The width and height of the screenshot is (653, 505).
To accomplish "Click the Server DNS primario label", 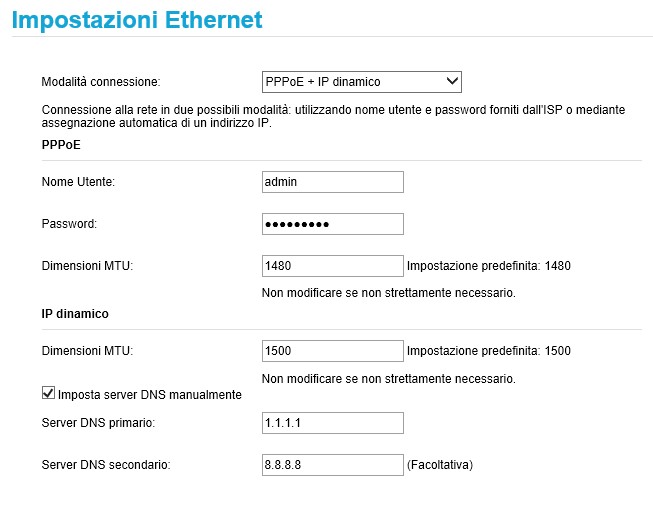I will 98,423.
